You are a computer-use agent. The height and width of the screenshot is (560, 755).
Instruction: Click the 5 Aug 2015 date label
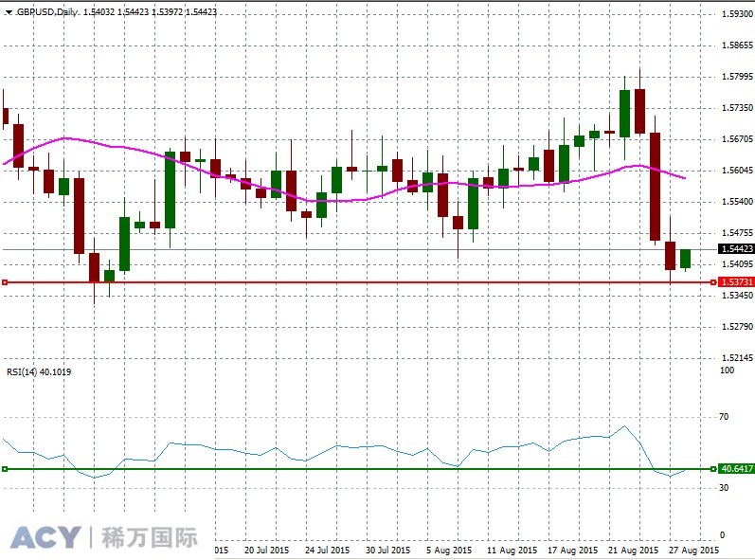pyautogui.click(x=449, y=550)
